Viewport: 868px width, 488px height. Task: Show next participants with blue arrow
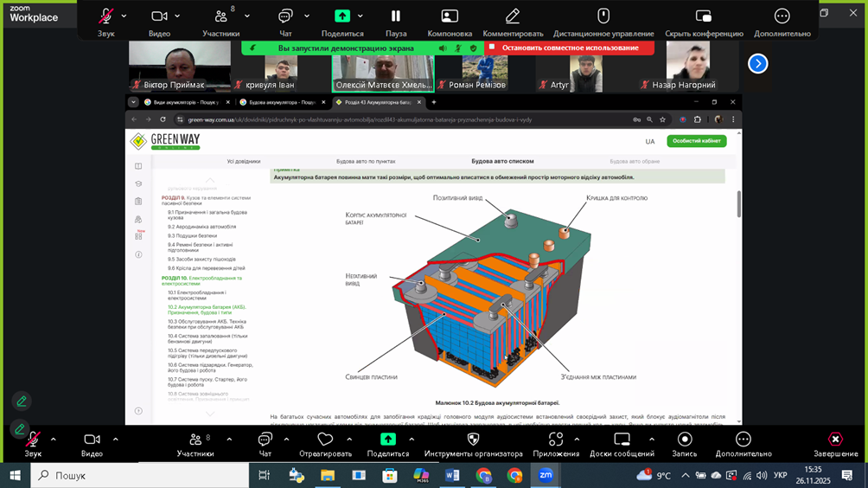click(757, 63)
